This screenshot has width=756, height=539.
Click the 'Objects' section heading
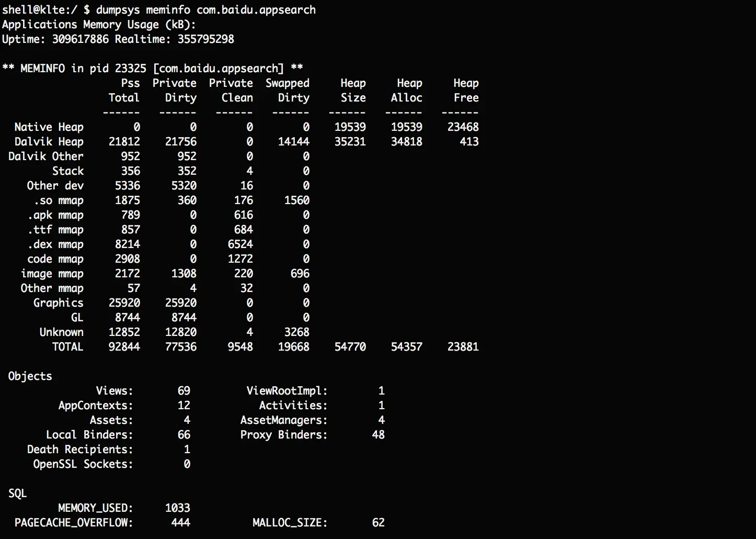coord(30,376)
